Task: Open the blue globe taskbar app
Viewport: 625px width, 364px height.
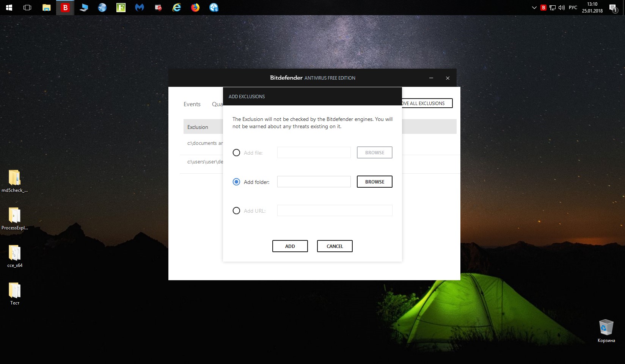Action: click(x=102, y=8)
